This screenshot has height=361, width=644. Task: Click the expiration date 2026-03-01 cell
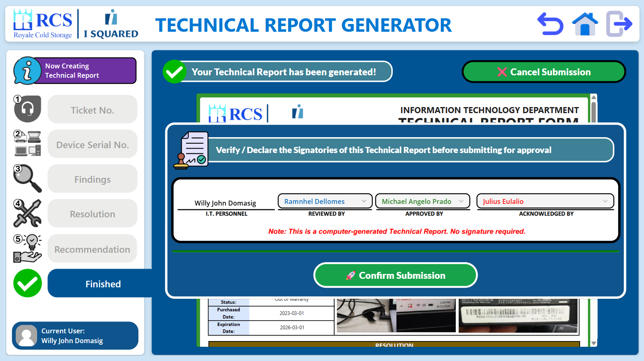(x=292, y=328)
